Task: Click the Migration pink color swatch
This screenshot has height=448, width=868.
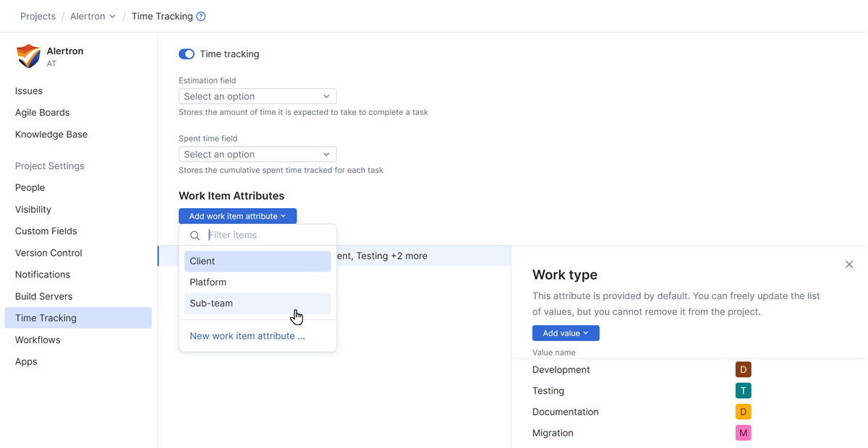Action: tap(743, 433)
